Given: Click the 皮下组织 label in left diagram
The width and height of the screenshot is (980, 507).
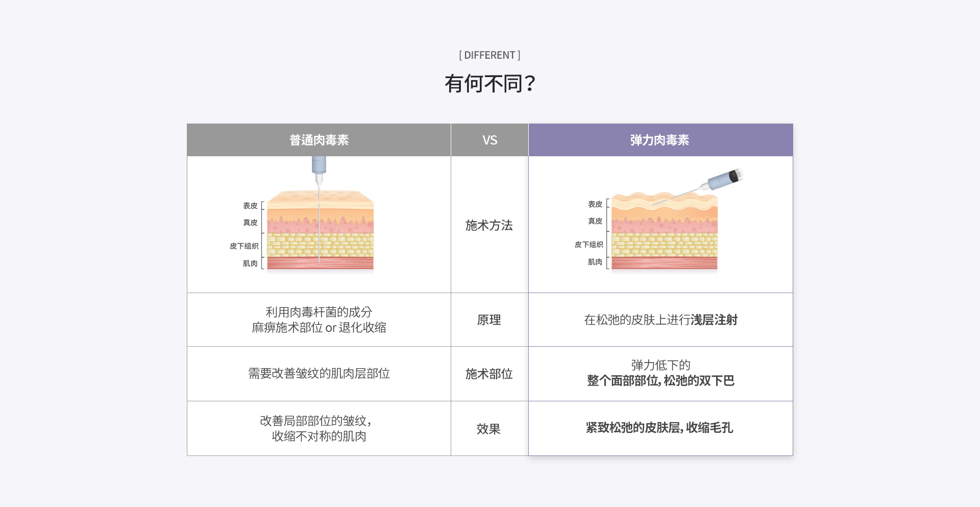Looking at the screenshot, I should pyautogui.click(x=244, y=246).
